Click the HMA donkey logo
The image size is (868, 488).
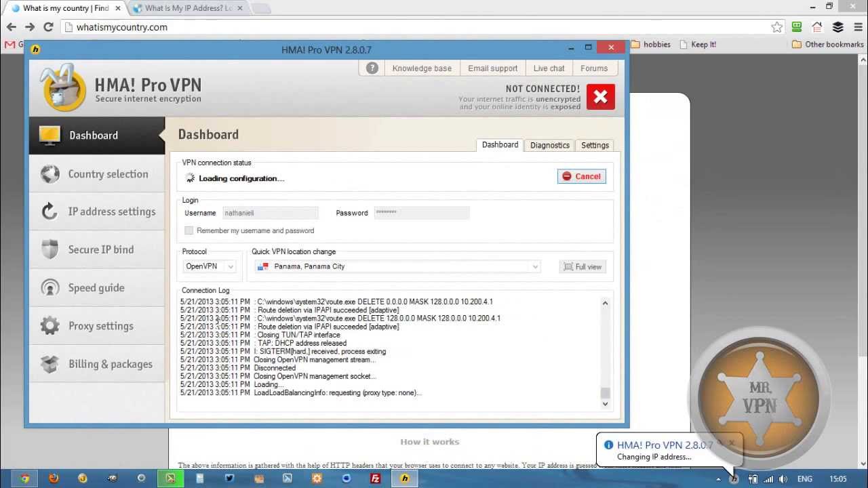(x=63, y=88)
